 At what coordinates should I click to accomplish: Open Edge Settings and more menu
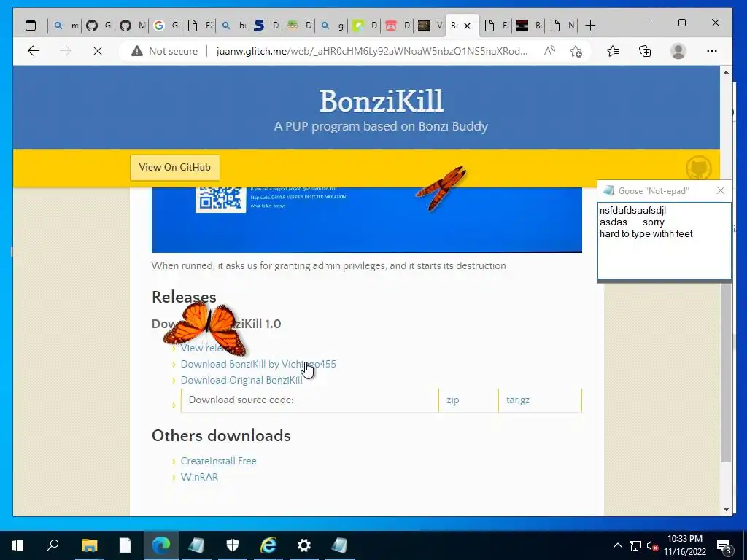point(712,51)
